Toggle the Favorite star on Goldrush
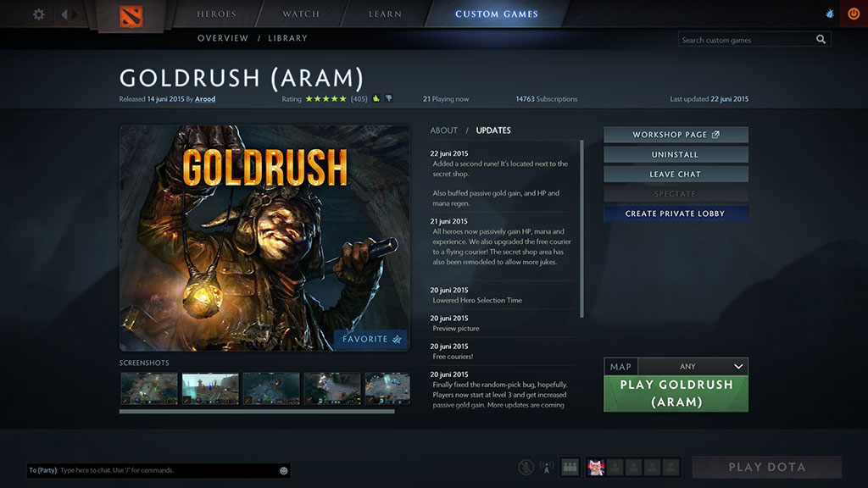The image size is (868, 488). point(370,339)
